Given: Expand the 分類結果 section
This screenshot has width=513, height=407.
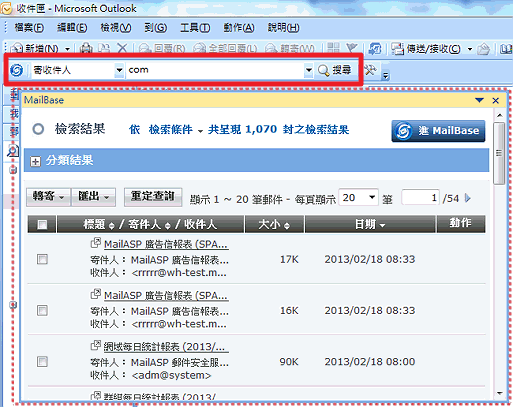Looking at the screenshot, I should [x=35, y=162].
